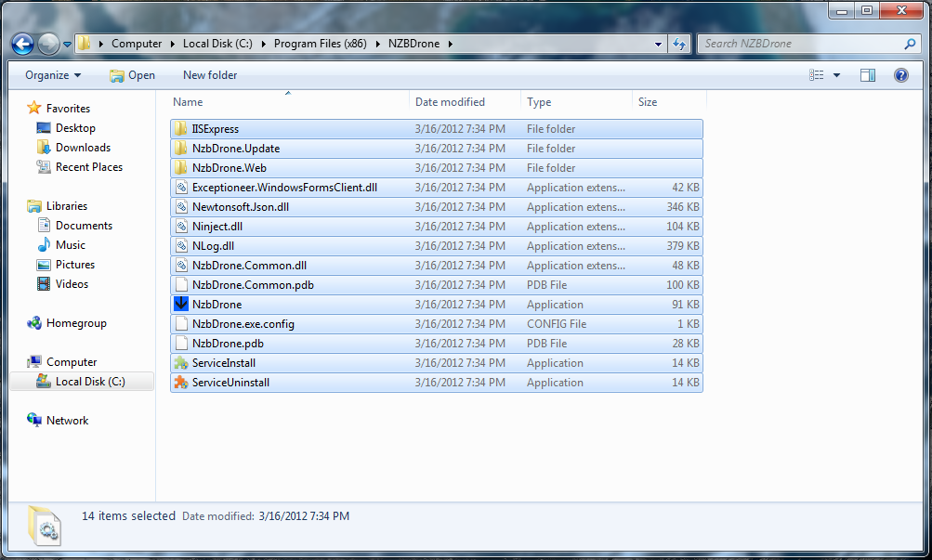This screenshot has height=560, width=932.
Task: Select the ServiceInstall file name
Action: 224,363
